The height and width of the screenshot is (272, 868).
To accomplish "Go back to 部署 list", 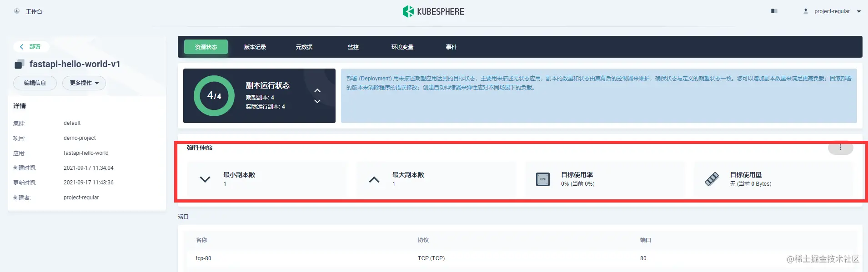I will coord(30,47).
